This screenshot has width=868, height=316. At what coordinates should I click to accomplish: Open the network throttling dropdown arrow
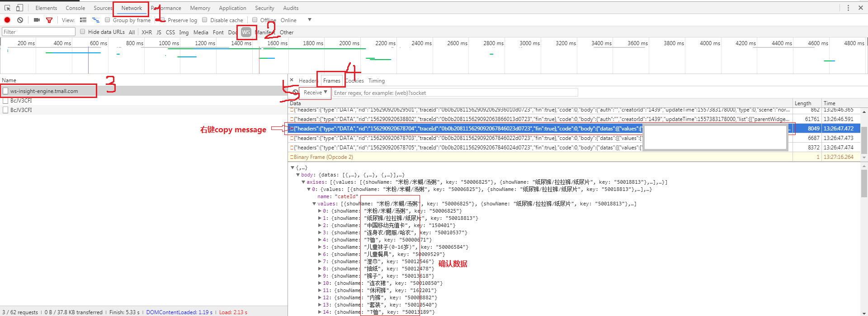[x=310, y=19]
